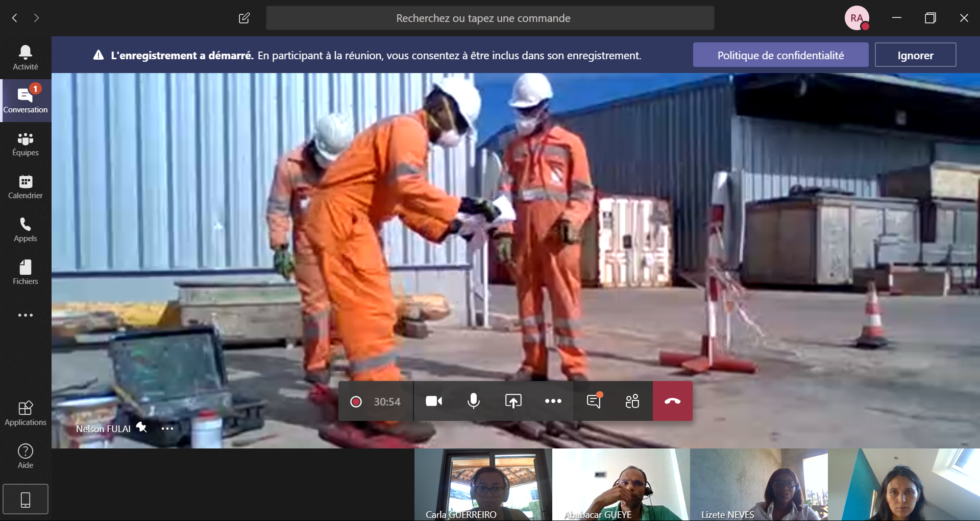980x521 pixels.
Task: Open the RA profile avatar menu
Action: pos(857,18)
